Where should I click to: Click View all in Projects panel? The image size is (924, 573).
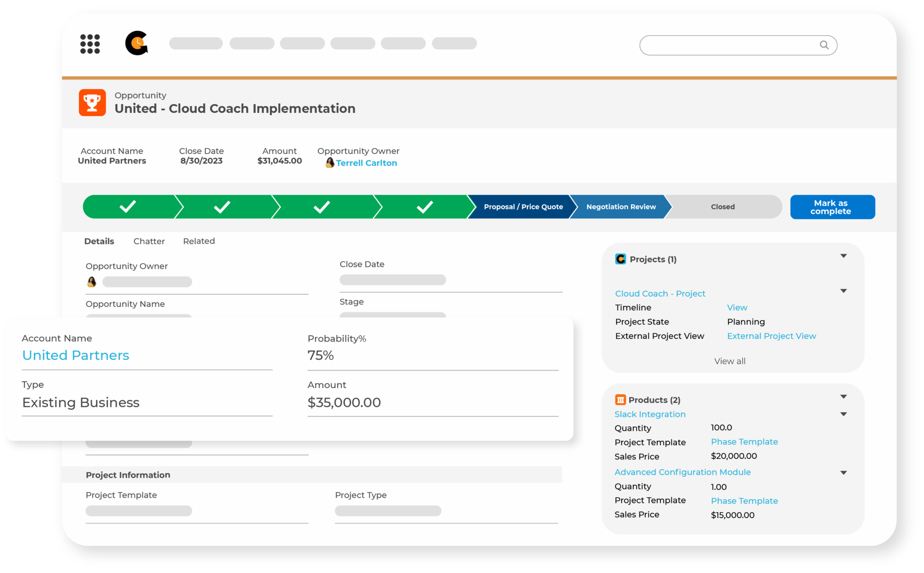tap(730, 361)
